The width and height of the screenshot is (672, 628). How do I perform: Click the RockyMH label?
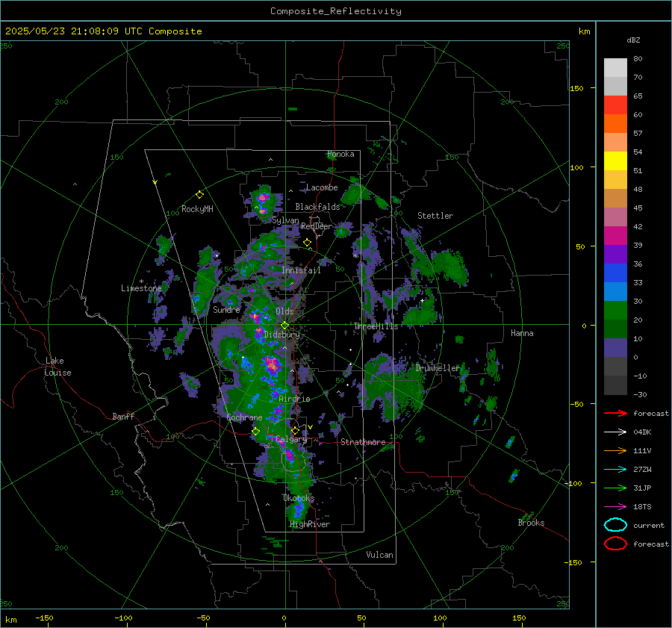[197, 209]
